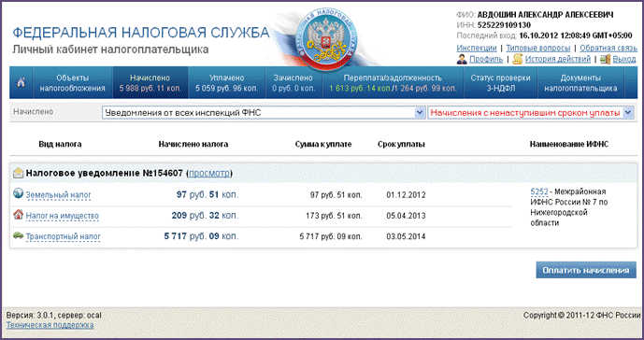Viewport: 644px width, 340px height.
Task: Switch to the Уплачено tab
Action: click(227, 82)
